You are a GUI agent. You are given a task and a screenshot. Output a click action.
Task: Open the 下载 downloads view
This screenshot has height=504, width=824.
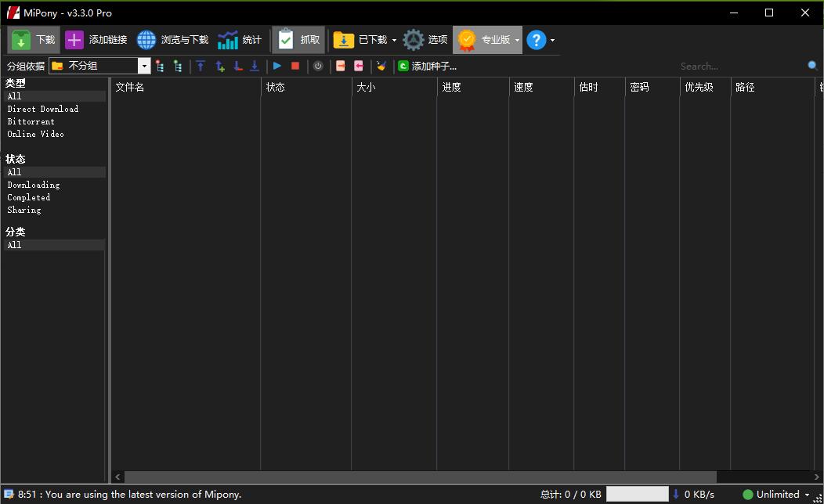[34, 40]
